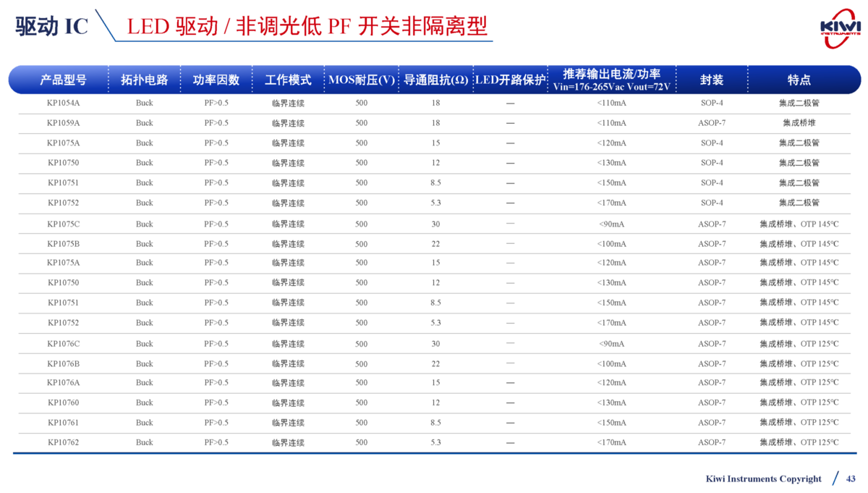Select the KP10762 model cell
The height and width of the screenshot is (493, 868).
coord(63,442)
